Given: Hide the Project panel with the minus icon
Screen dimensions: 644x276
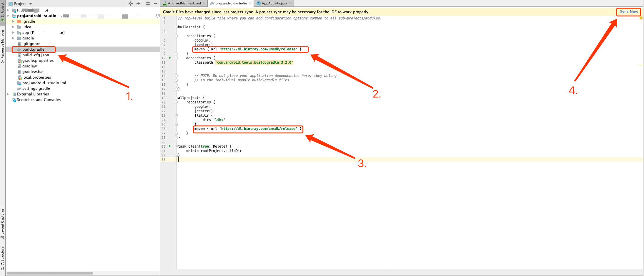Looking at the screenshot, I should 156,4.
